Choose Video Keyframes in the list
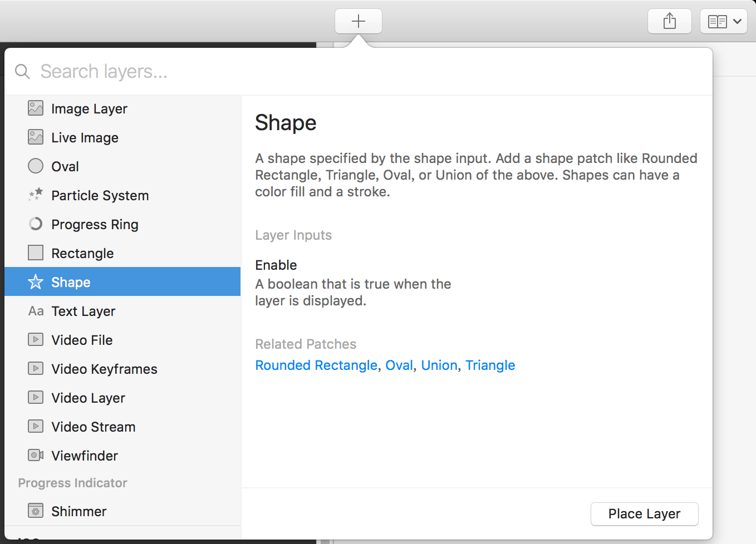The height and width of the screenshot is (544, 756). [104, 369]
